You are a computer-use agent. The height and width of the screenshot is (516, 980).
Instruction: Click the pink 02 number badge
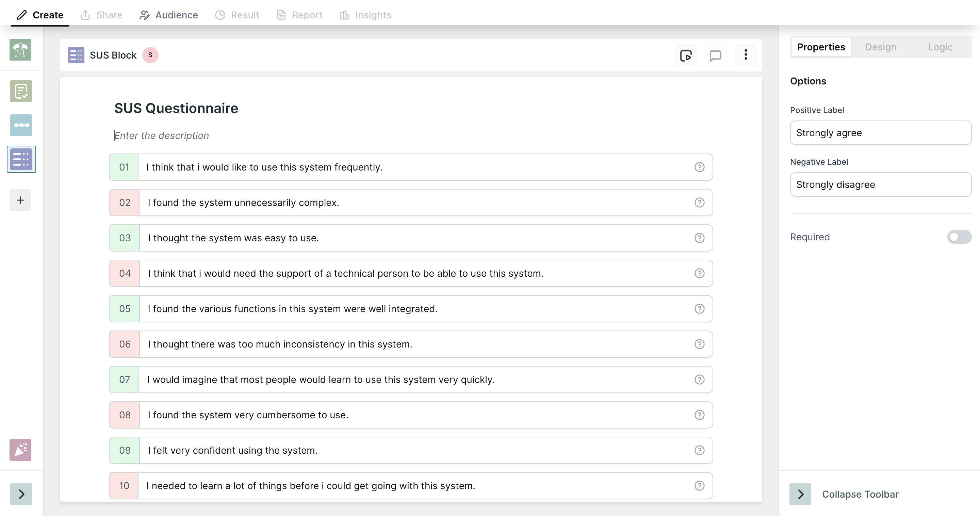pos(125,203)
